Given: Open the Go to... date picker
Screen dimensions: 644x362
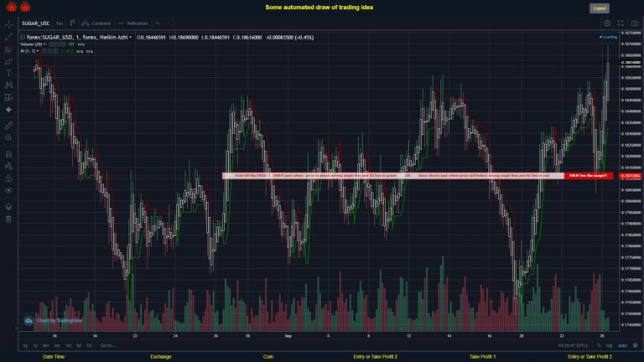Looking at the screenshot, I should (x=107, y=345).
